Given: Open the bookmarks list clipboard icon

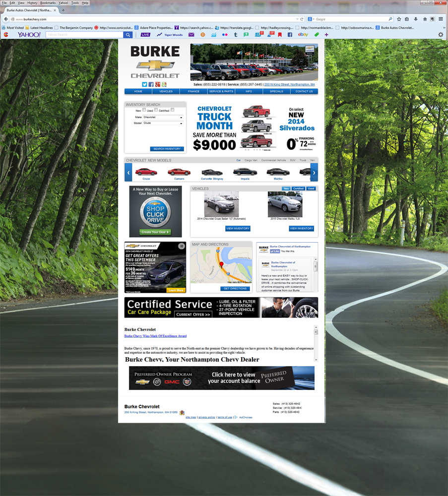Looking at the screenshot, I should click(407, 19).
